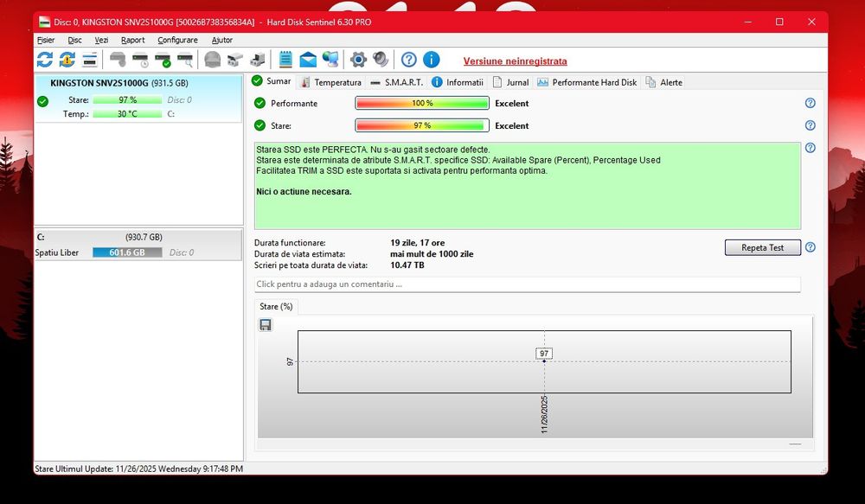This screenshot has height=504, width=865.
Task: Click help icon next to Stare row
Action: (810, 125)
